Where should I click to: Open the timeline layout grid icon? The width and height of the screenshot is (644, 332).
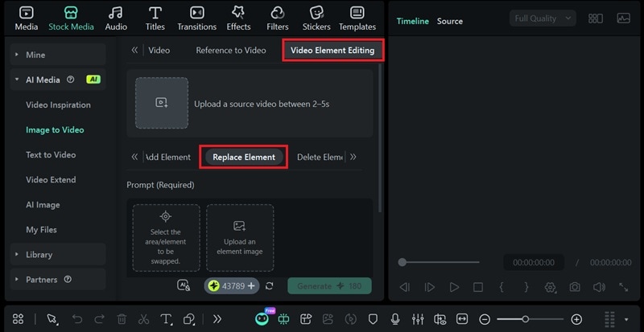18,319
